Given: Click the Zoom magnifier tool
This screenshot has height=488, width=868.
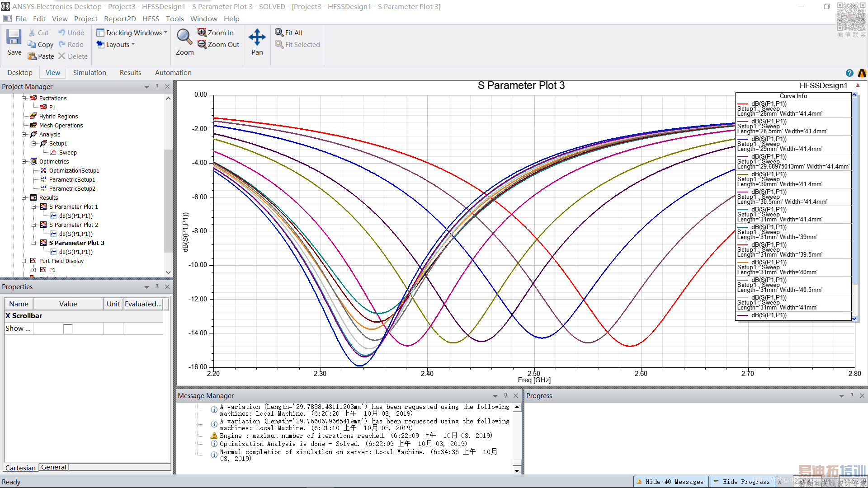Looking at the screenshot, I should (x=184, y=37).
